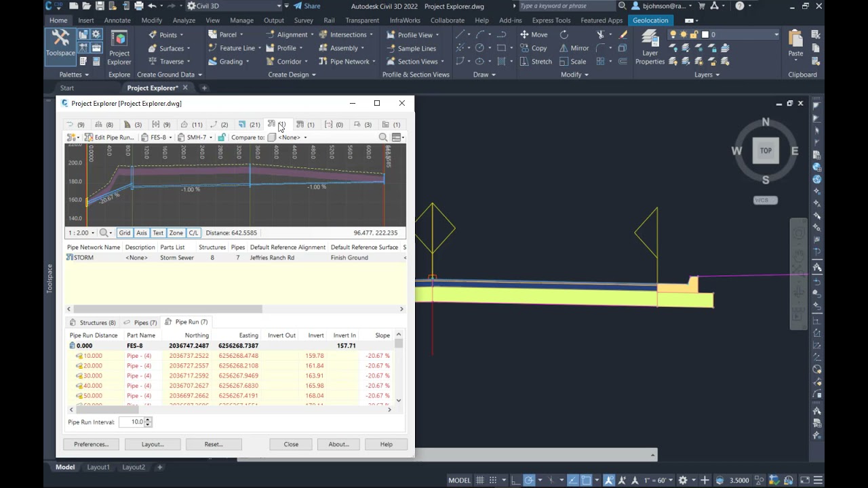Click the Edit Pipe Run button

pos(108,138)
